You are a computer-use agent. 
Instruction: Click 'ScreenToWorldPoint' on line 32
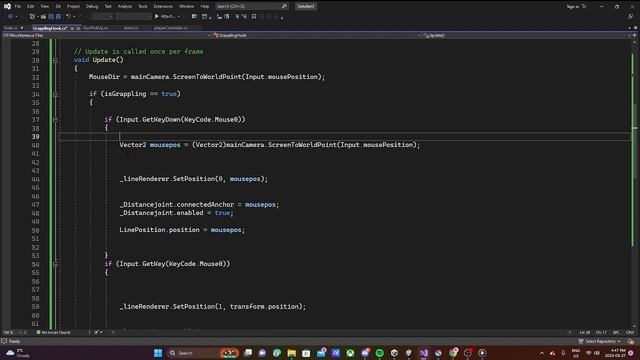(x=208, y=77)
